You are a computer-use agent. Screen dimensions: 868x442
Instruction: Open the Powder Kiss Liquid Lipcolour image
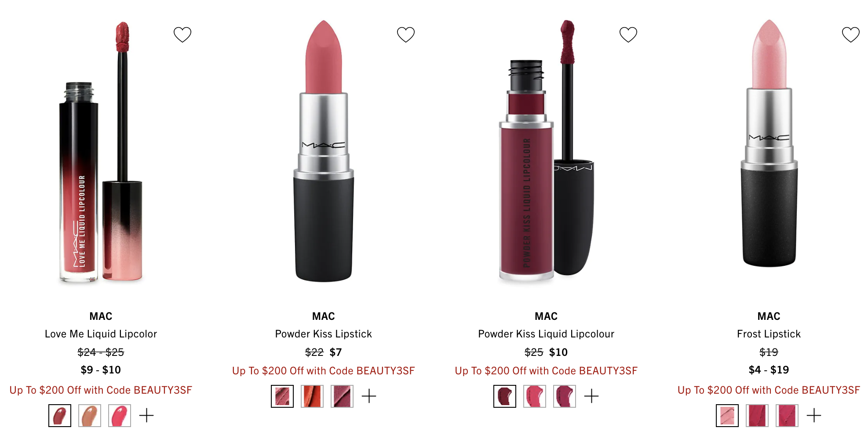pyautogui.click(x=546, y=150)
